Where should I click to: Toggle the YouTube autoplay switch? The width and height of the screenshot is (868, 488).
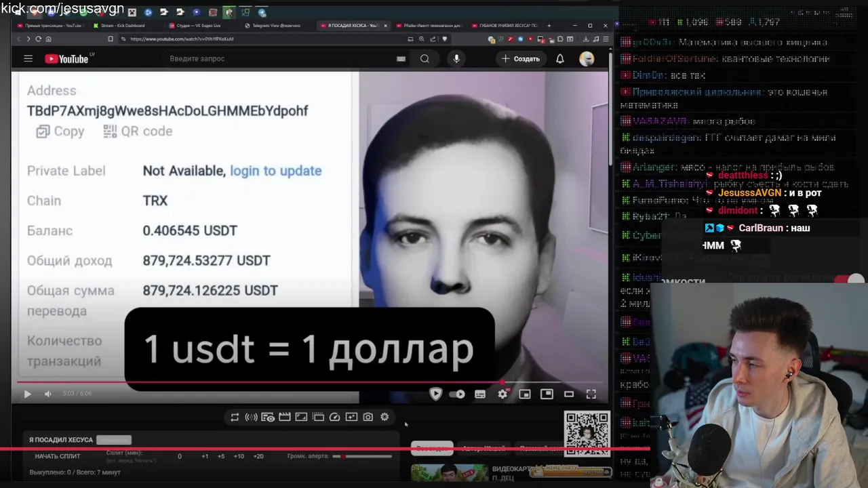point(458,394)
